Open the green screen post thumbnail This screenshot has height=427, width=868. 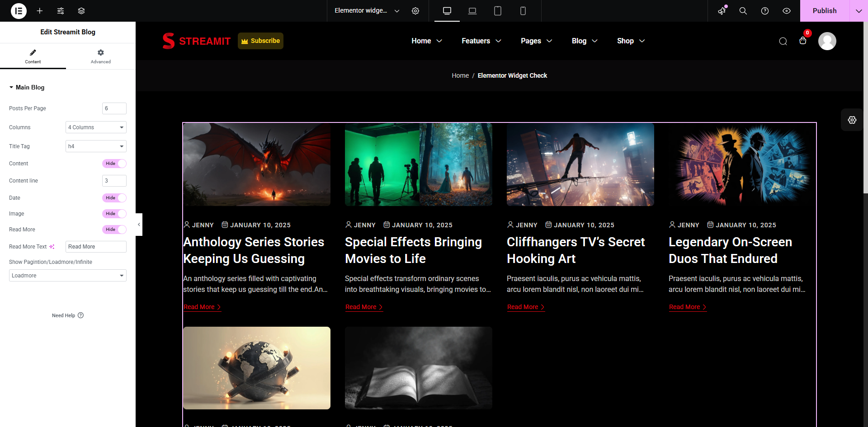[419, 164]
